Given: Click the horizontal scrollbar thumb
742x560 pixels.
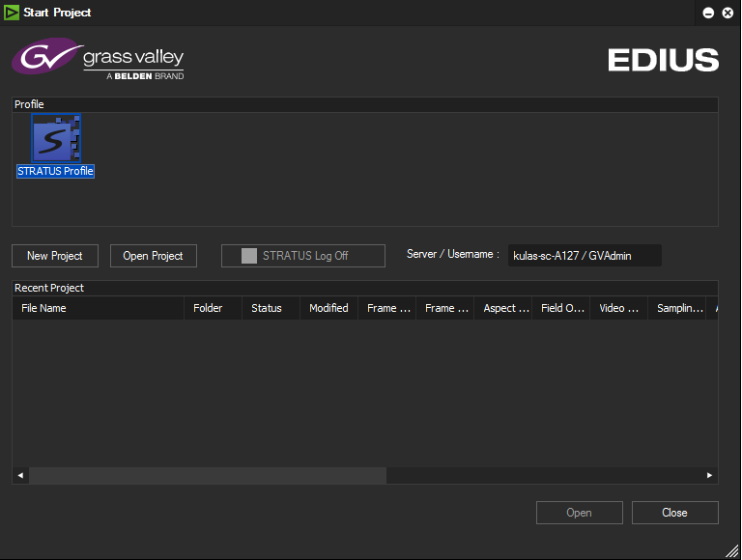Looking at the screenshot, I should pyautogui.click(x=208, y=475).
